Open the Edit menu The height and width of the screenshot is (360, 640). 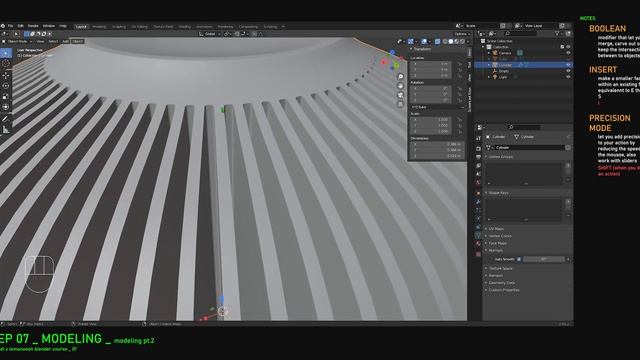click(20, 26)
